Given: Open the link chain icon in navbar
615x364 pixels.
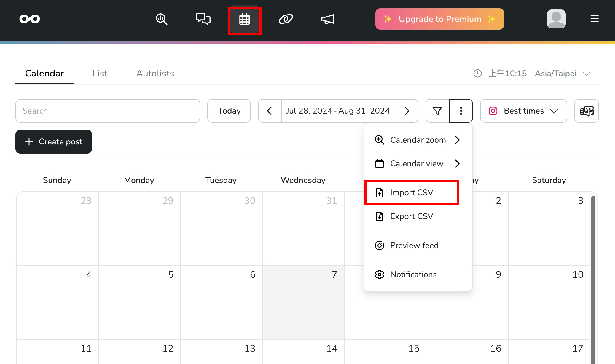Looking at the screenshot, I should coord(286,19).
